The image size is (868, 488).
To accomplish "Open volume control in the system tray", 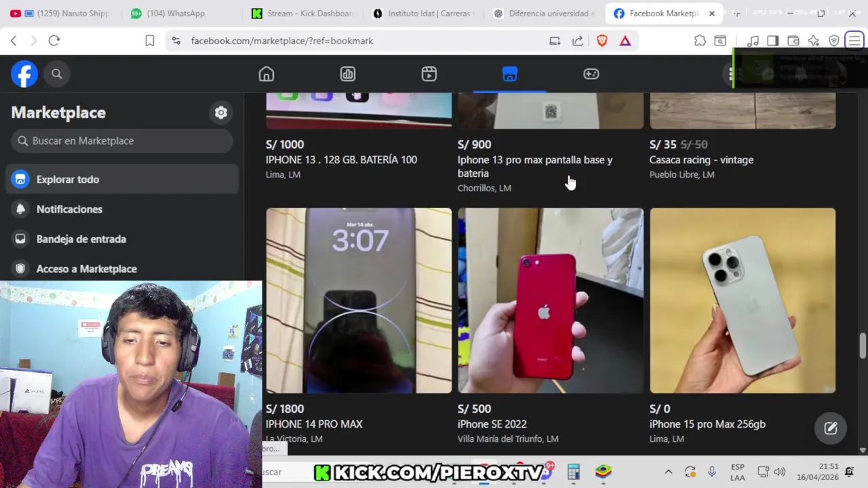I will [x=780, y=472].
